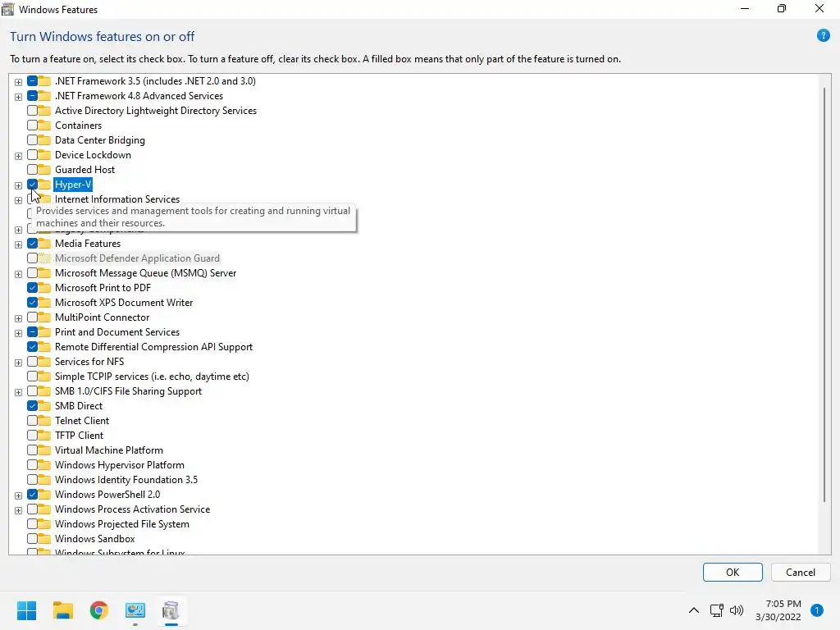Expand the Hyper-V feature node

tap(18, 185)
